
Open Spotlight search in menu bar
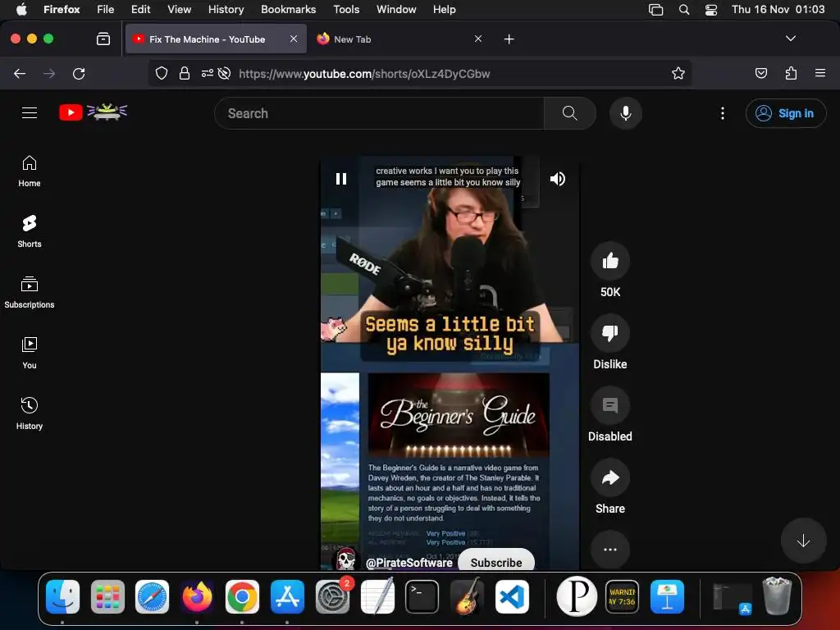684,10
